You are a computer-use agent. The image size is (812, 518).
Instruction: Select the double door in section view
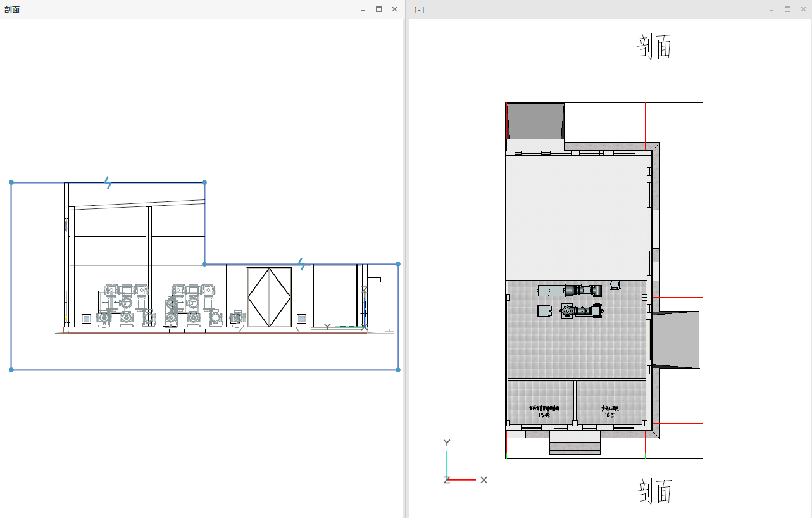pyautogui.click(x=269, y=297)
